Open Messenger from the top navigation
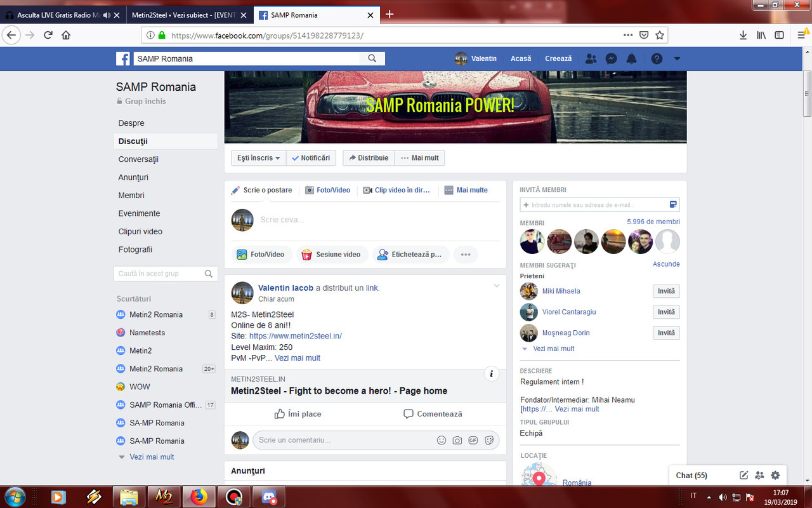Viewport: 812px width, 508px height. tap(611, 58)
